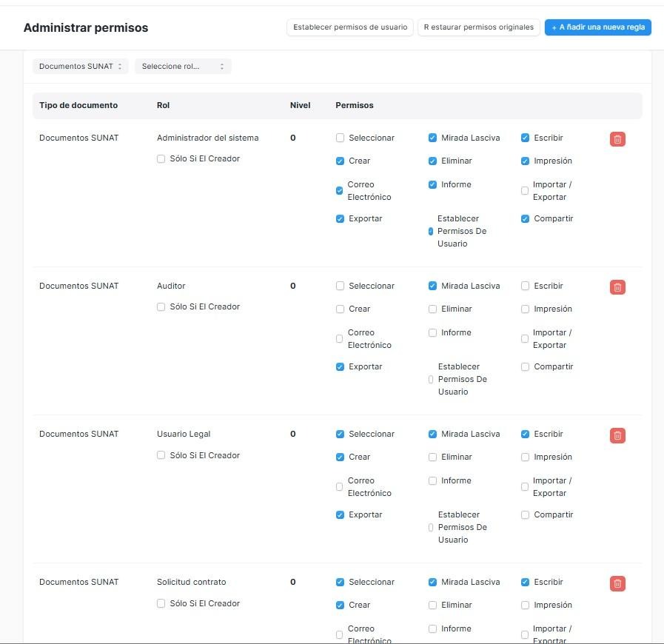Click the red trash icon for Auditor
This screenshot has height=644, width=664.
click(x=617, y=287)
